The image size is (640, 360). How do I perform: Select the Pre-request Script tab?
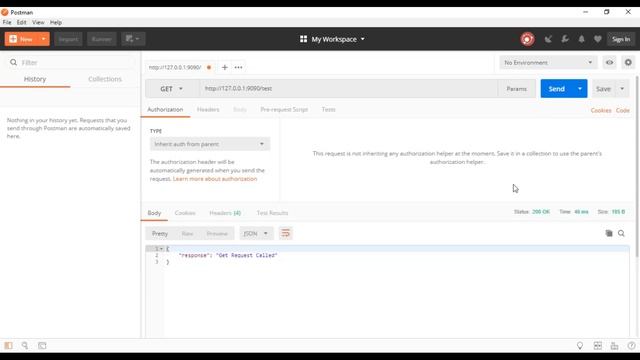(284, 109)
